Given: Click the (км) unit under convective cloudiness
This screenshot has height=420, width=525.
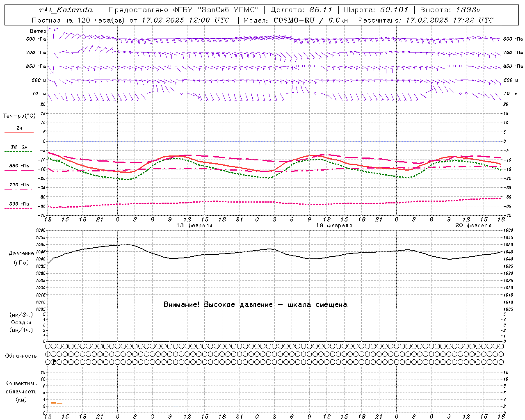Looking at the screenshot, I should click(21, 399).
